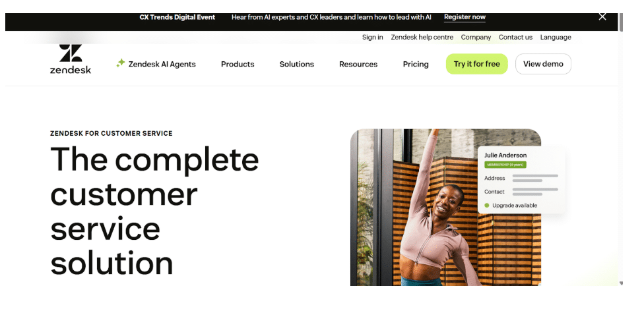Open Zendesk AI Agents page
The height and width of the screenshot is (311, 644).
click(162, 64)
